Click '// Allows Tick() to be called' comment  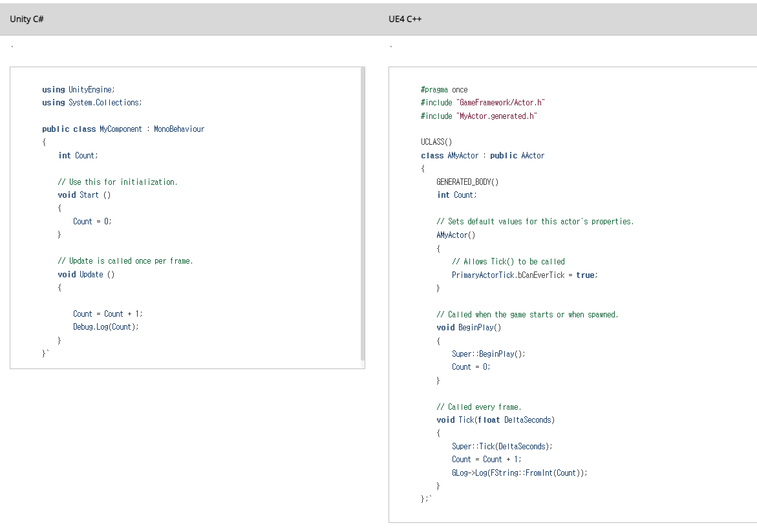508,262
